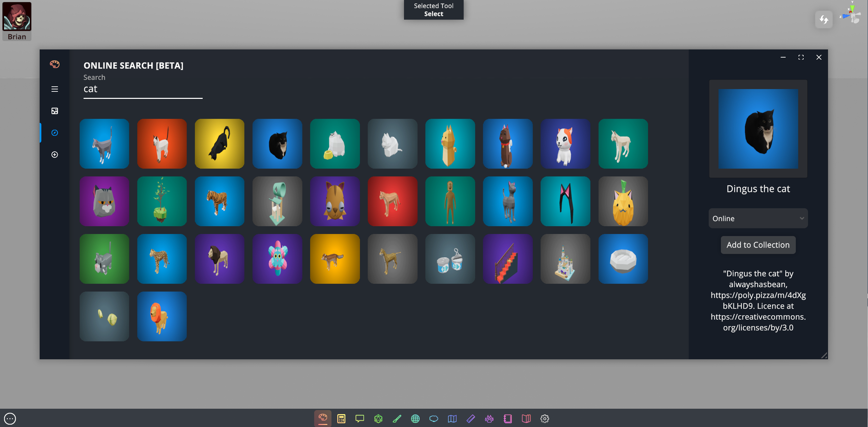Open the paw print creatures tool

pos(489,419)
